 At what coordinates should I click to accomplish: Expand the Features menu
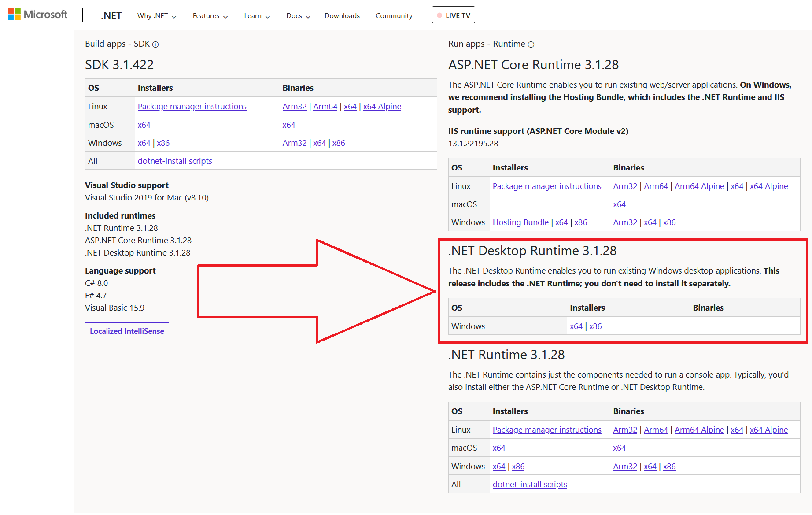click(210, 16)
